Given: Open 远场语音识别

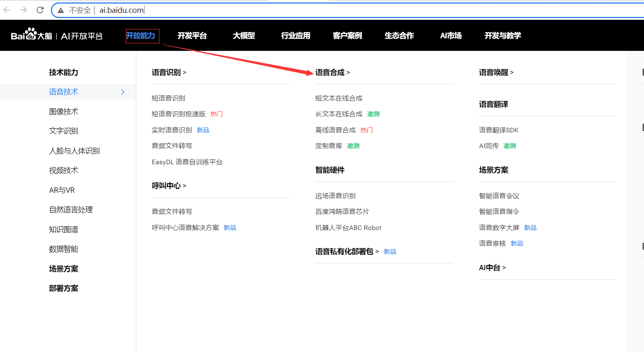Looking at the screenshot, I should (335, 196).
